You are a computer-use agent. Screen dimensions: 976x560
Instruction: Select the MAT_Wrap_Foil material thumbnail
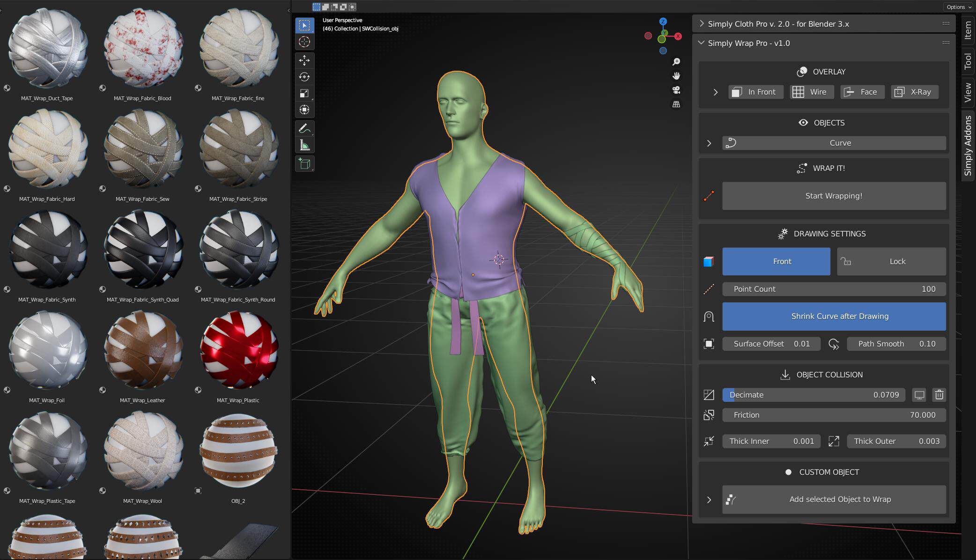pos(48,350)
